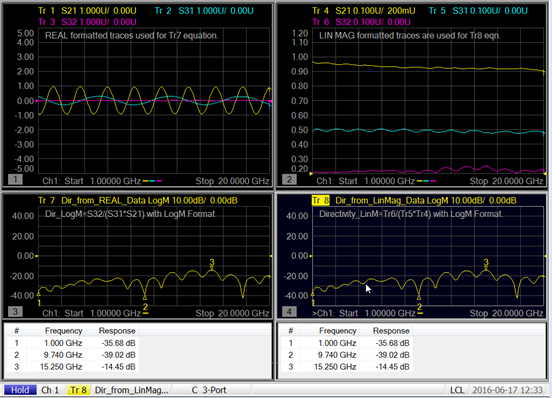Select trace Tr 5 S31 label
The height and width of the screenshot is (398, 552).
[478, 11]
